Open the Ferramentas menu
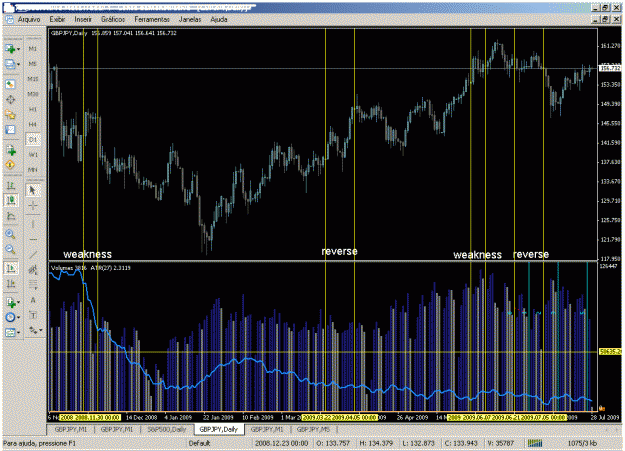Image resolution: width=625 pixels, height=451 pixels. pos(152,20)
